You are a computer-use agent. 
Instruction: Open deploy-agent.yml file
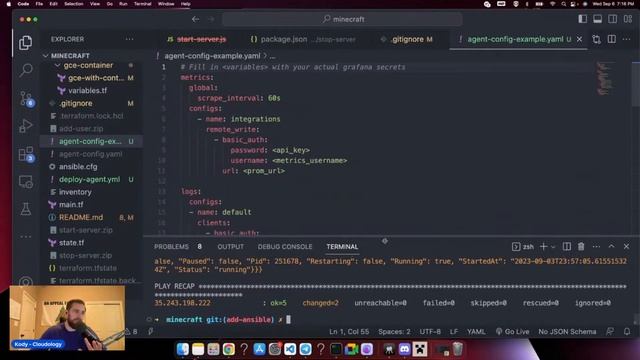pyautogui.click(x=89, y=179)
